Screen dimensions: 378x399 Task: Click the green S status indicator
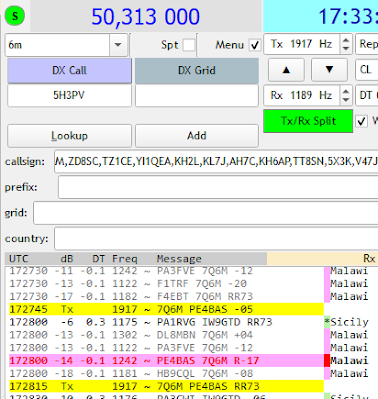(x=15, y=16)
